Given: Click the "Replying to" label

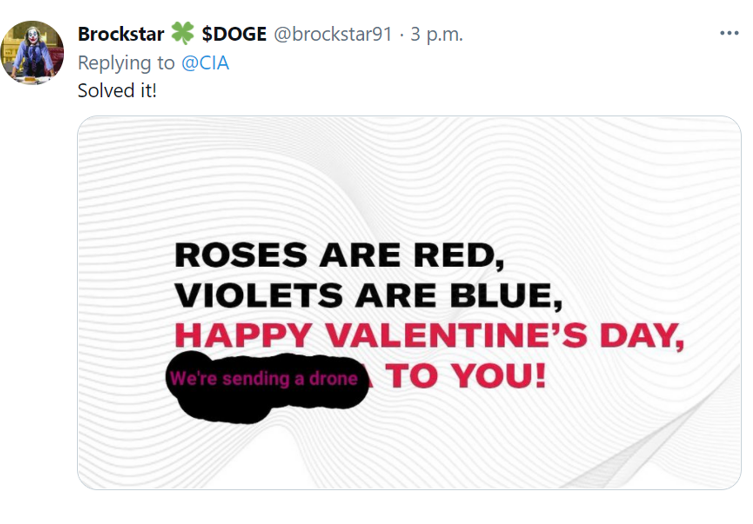Looking at the screenshot, I should (126, 63).
